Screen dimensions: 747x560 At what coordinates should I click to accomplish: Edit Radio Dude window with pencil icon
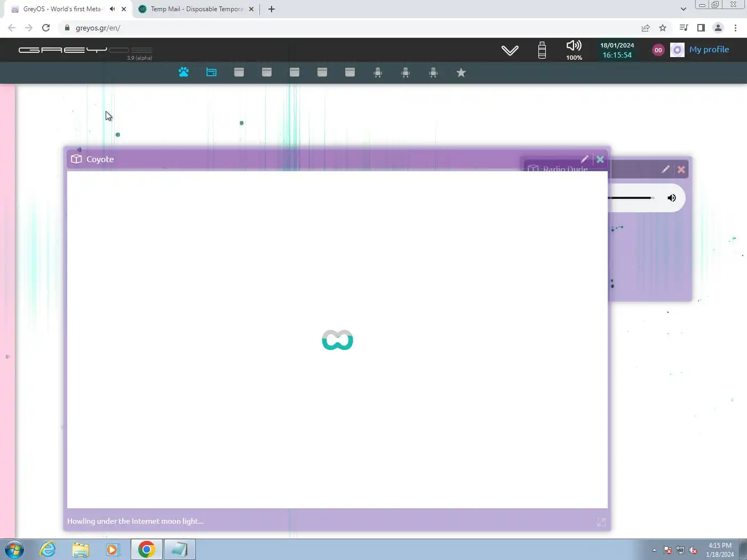pyautogui.click(x=665, y=169)
